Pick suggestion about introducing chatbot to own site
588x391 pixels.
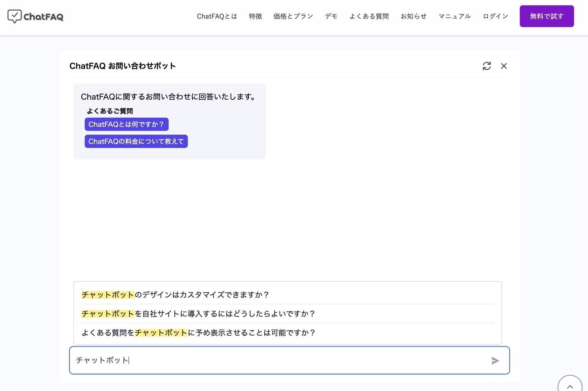pyautogui.click(x=198, y=313)
